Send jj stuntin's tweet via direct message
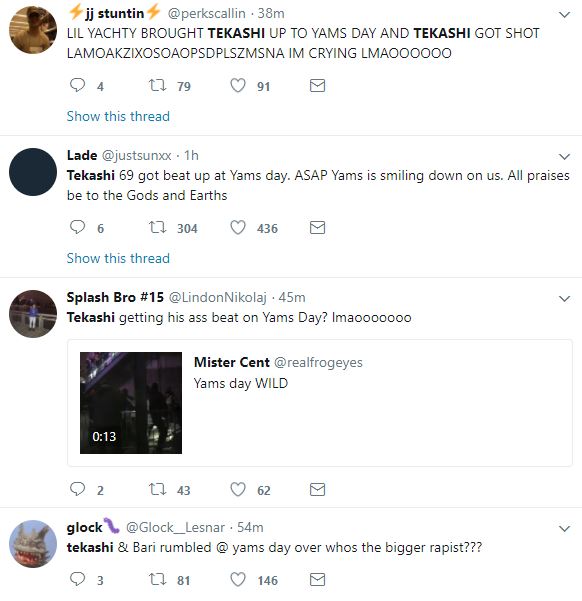This screenshot has height=601, width=582. click(x=317, y=85)
